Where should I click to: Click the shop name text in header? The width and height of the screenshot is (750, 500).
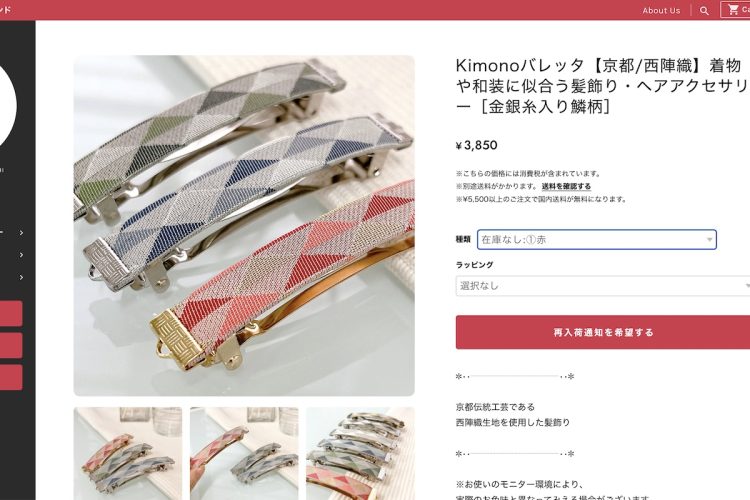(5, 10)
